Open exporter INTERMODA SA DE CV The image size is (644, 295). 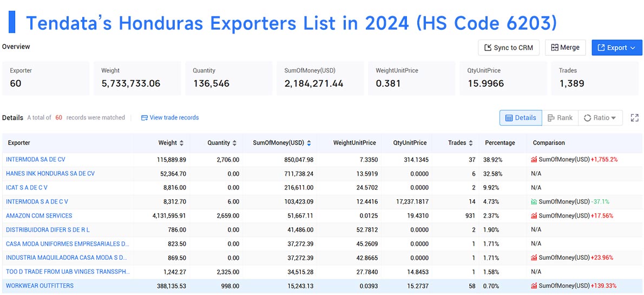[36, 160]
